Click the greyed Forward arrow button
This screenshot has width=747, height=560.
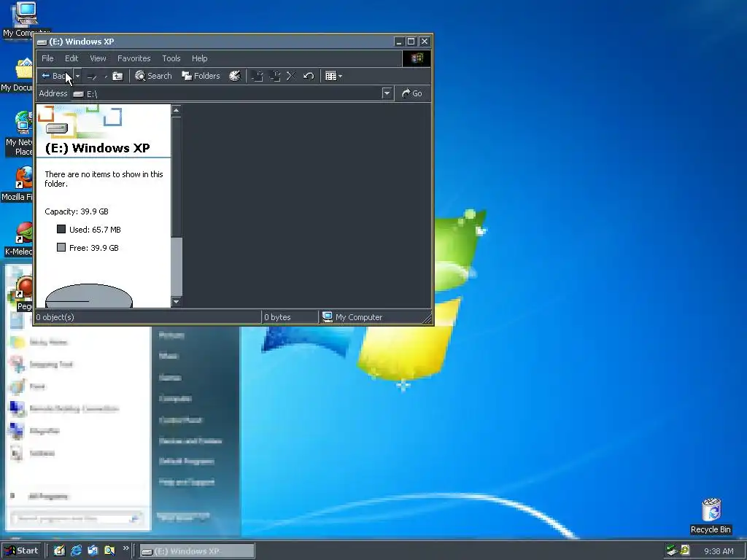point(93,76)
